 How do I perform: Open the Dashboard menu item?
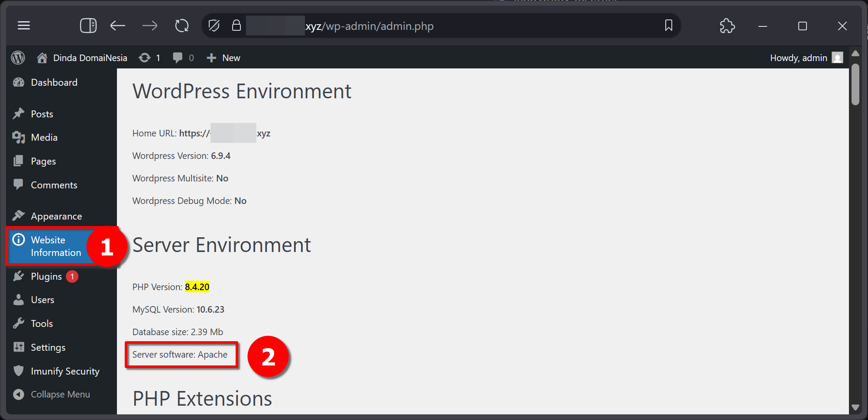point(54,82)
